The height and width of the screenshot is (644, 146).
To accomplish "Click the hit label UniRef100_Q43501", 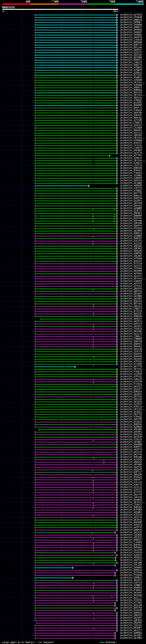I will tap(131, 520).
